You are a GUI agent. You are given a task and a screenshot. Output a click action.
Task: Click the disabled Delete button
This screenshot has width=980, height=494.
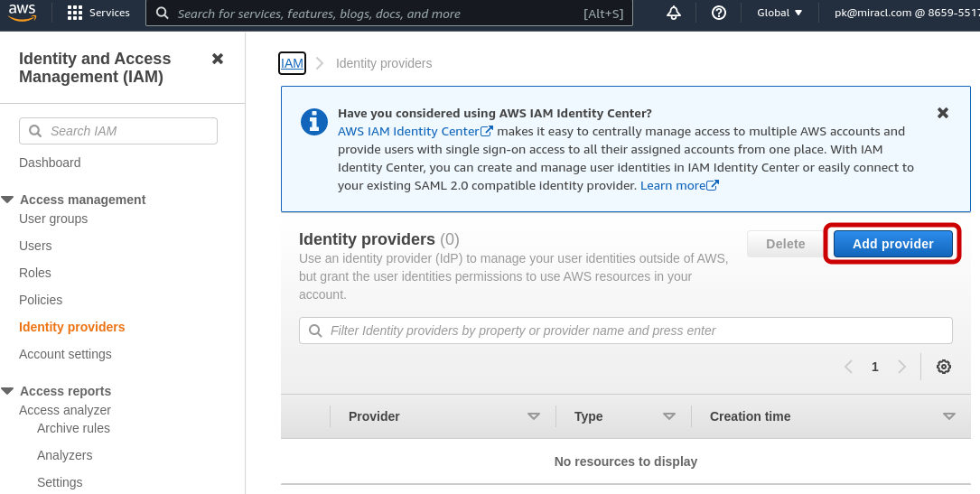(786, 244)
